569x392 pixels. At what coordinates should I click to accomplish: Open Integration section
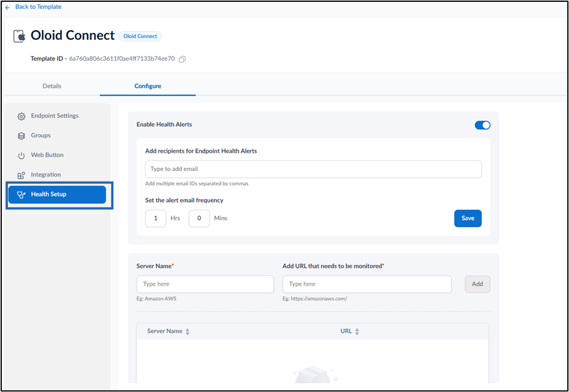pyautogui.click(x=57, y=174)
